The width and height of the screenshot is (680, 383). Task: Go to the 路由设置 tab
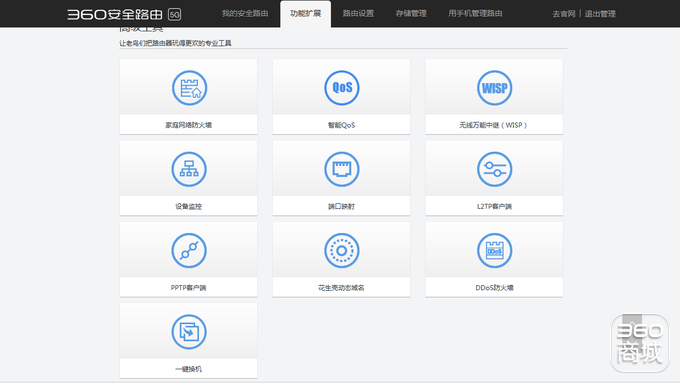(358, 13)
